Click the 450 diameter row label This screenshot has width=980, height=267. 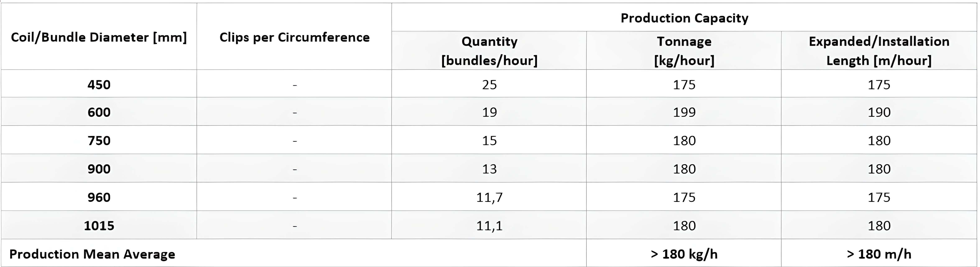pos(99,84)
